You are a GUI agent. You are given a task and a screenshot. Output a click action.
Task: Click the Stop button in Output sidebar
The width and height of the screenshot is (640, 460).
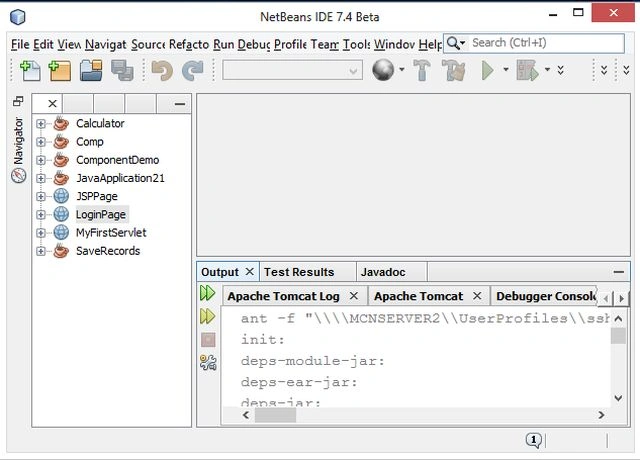tap(208, 340)
